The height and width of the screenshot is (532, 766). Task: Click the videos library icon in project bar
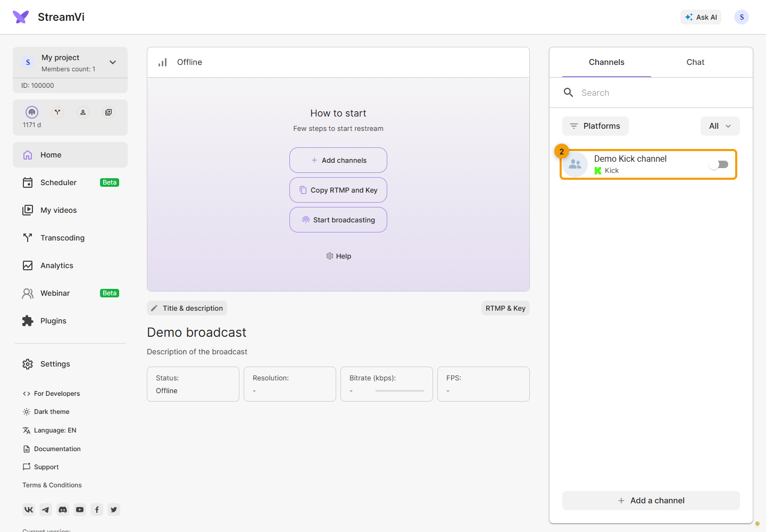(109, 112)
